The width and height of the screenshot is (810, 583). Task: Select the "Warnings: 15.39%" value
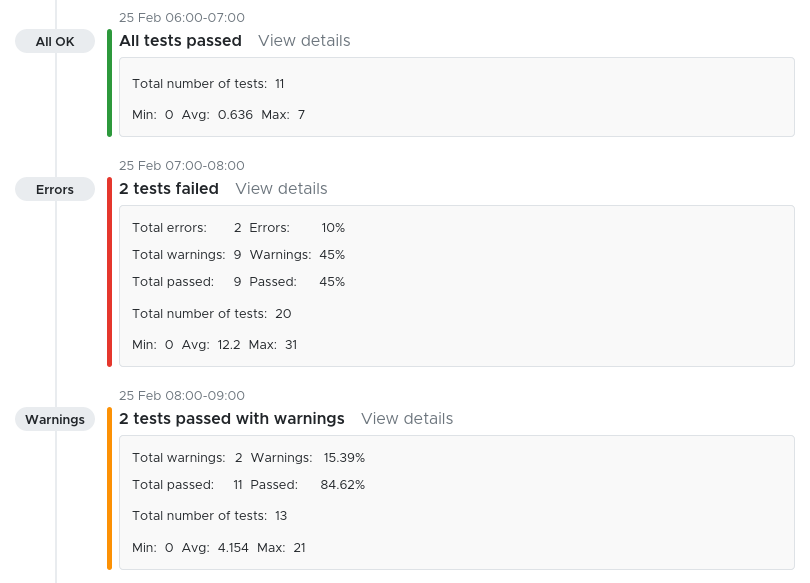pos(307,458)
